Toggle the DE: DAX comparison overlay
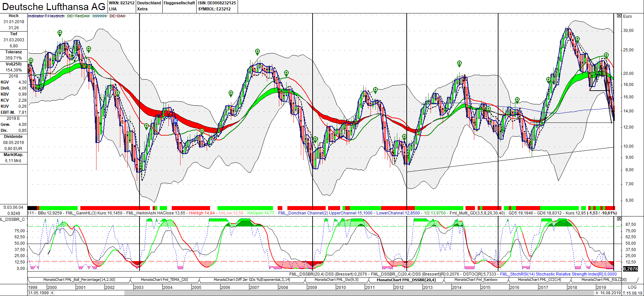Screen dimensions: 644x296 click(117, 16)
